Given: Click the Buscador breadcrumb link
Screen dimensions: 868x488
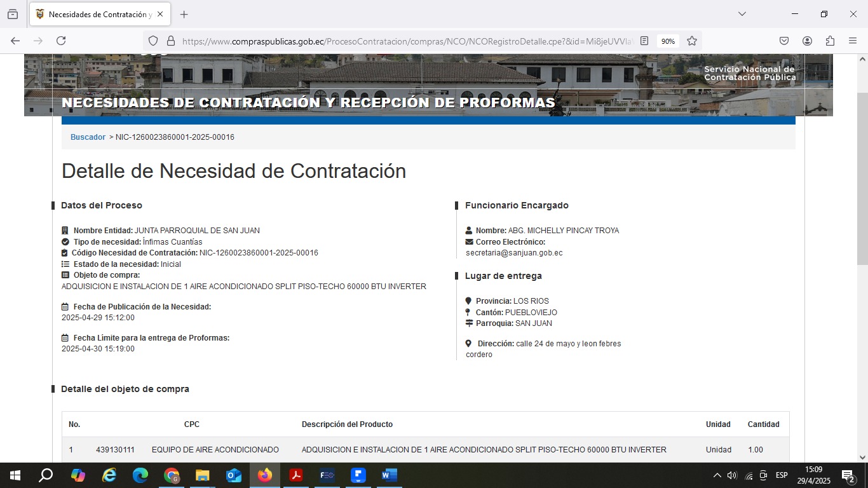Looking at the screenshot, I should pos(88,137).
